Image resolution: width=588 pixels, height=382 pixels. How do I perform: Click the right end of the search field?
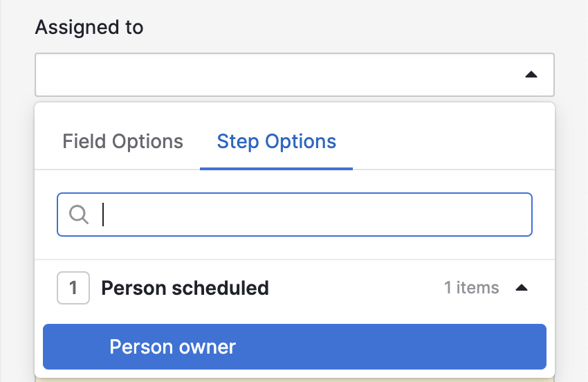click(x=512, y=215)
